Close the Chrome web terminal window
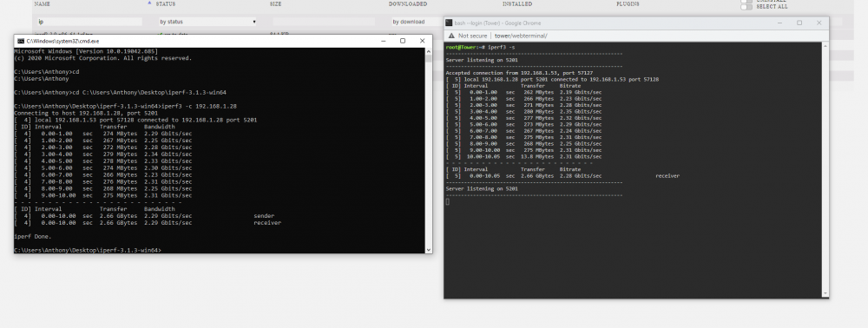 (819, 23)
